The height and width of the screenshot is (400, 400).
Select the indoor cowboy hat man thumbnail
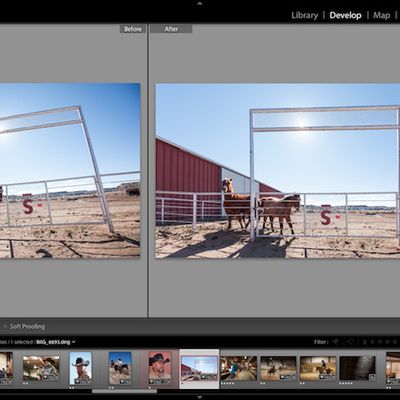tap(41, 368)
